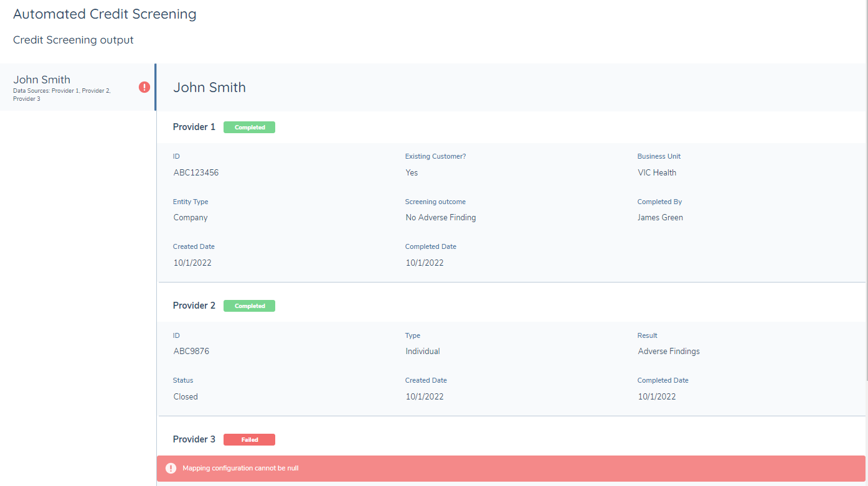Click the Mapping configuration cannot be null message
The height and width of the screenshot is (486, 868).
(240, 468)
